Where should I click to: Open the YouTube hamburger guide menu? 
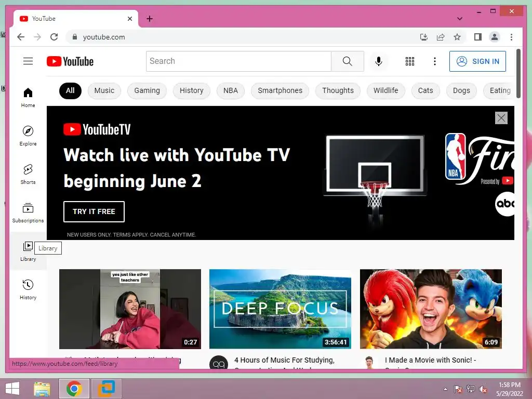coord(28,61)
